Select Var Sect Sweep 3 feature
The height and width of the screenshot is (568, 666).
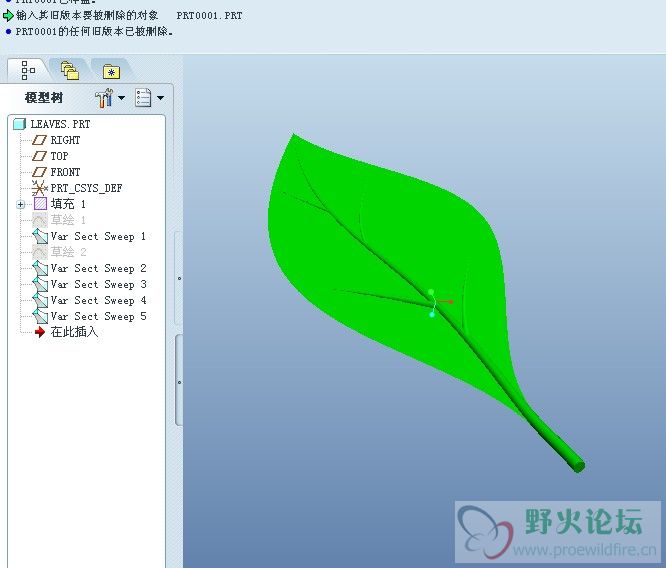coord(98,284)
